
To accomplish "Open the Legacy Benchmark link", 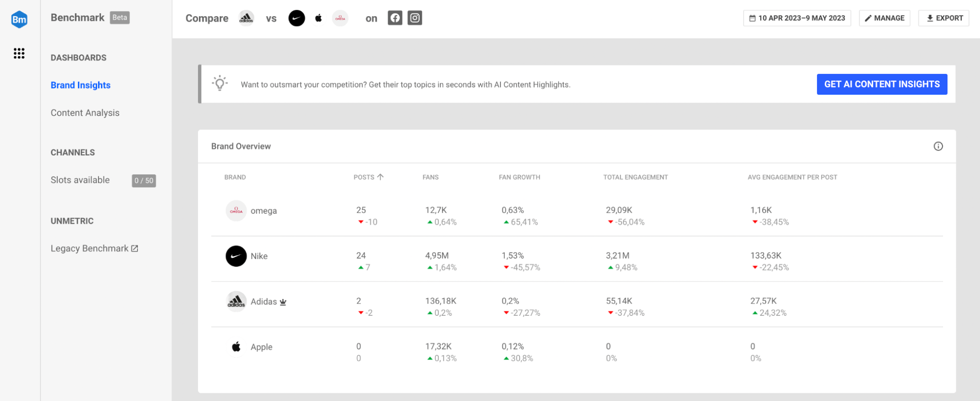I will coord(95,248).
